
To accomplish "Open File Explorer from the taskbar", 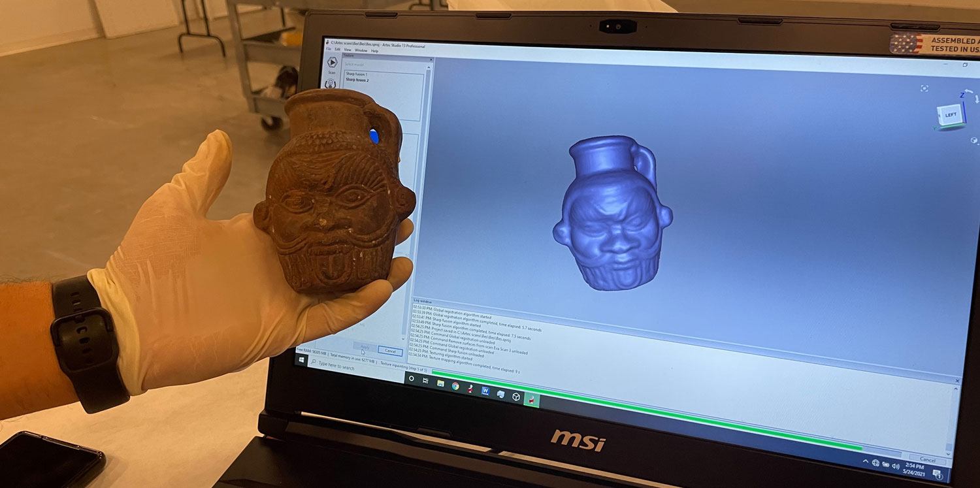I will point(440,383).
